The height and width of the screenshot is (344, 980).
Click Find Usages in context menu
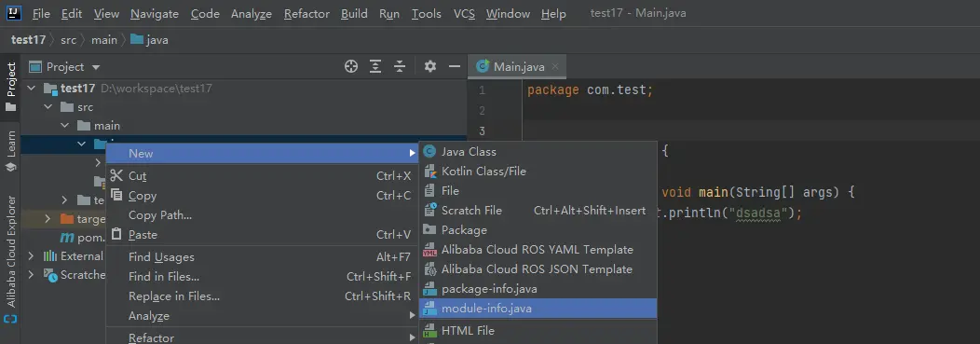point(161,257)
